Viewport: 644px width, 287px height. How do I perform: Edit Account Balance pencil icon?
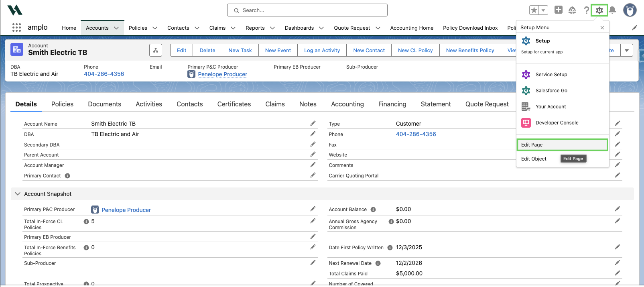(618, 209)
